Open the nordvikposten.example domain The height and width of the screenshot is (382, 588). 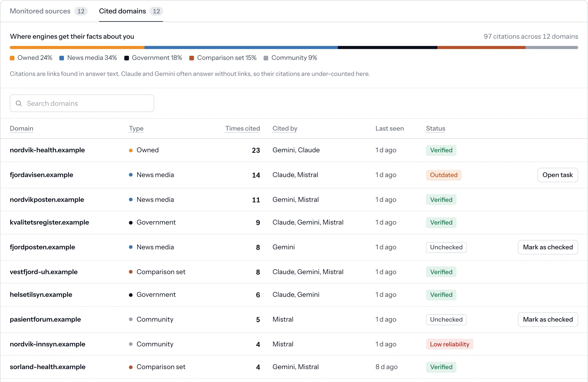tap(47, 200)
